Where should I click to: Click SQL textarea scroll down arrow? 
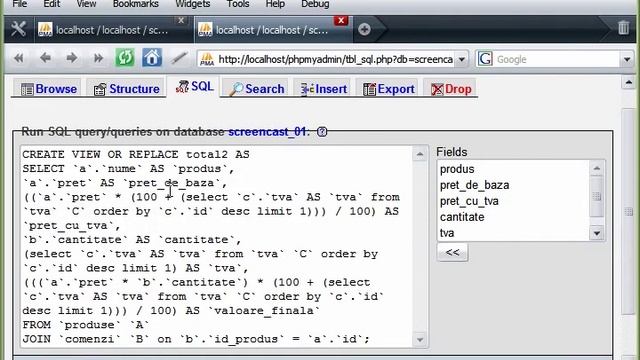coord(420,340)
